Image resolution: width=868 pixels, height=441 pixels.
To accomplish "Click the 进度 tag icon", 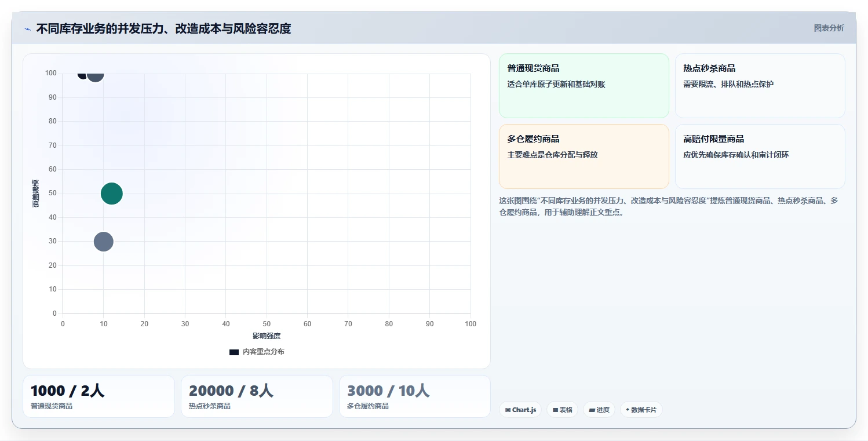I will coord(592,410).
